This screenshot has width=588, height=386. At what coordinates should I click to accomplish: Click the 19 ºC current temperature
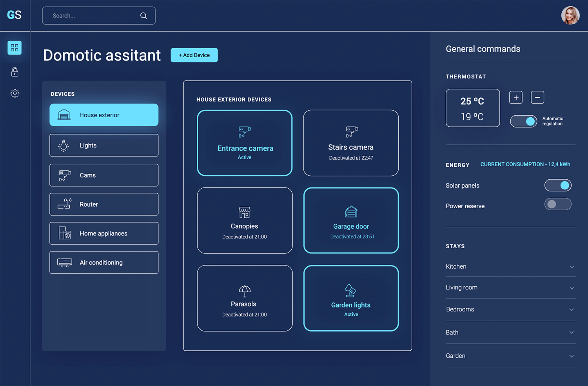click(472, 117)
